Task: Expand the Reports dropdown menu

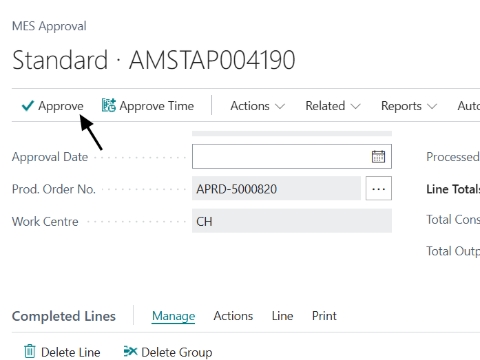Action: tap(409, 106)
